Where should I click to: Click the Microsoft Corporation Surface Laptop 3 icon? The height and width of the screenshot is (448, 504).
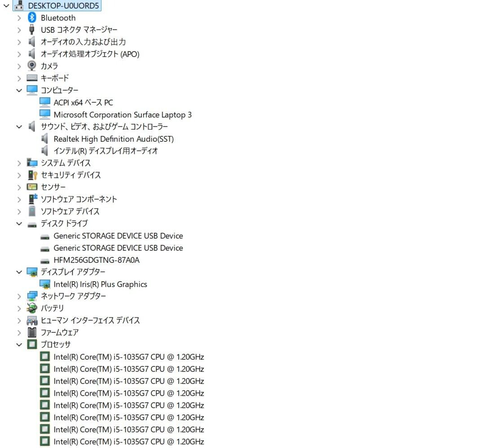(x=45, y=114)
